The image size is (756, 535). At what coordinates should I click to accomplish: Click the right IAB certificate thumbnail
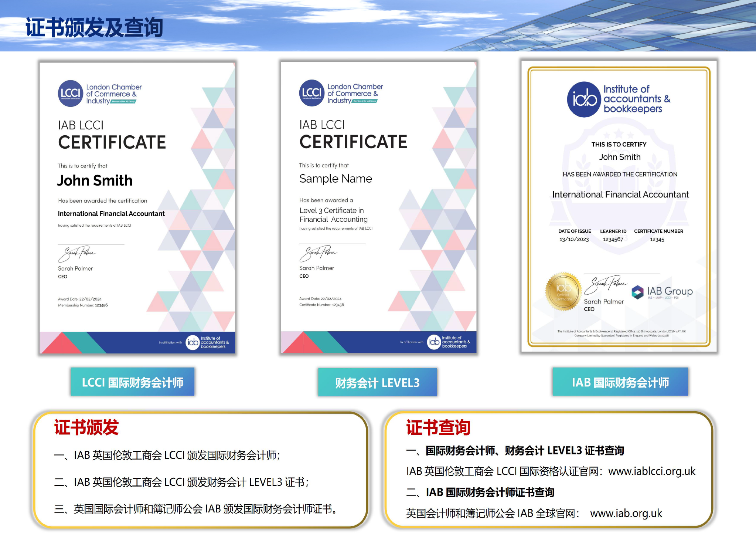[x=619, y=206]
